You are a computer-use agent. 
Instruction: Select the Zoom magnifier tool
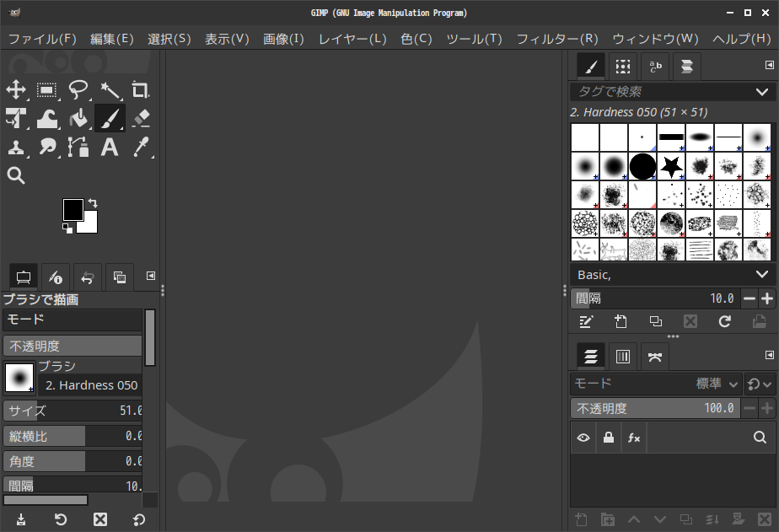click(x=16, y=175)
